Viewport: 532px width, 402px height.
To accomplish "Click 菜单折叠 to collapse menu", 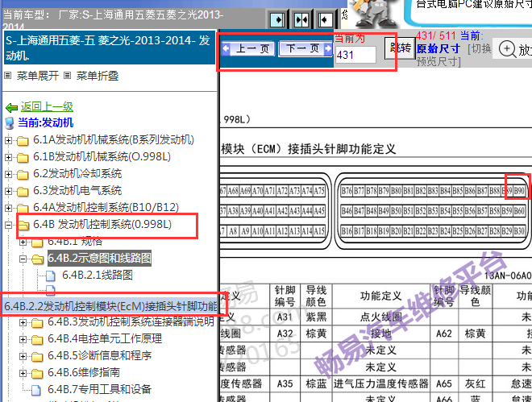I will pyautogui.click(x=98, y=76).
